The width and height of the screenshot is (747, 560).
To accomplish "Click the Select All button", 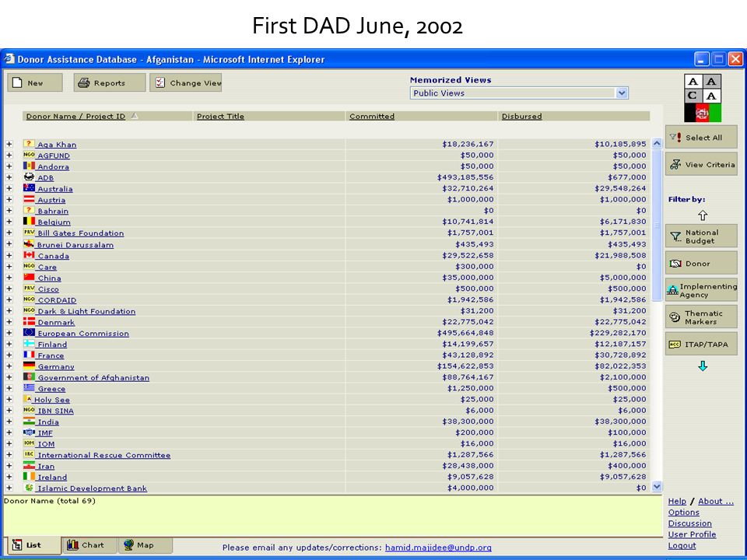I will point(701,138).
